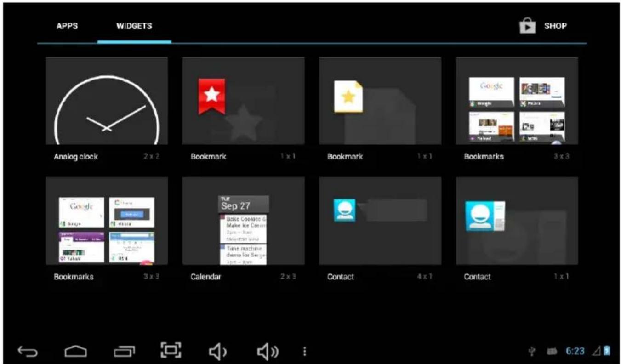The width and height of the screenshot is (621, 364).
Task: Open the three-dot overflow menu in navigation bar
Action: point(304,352)
